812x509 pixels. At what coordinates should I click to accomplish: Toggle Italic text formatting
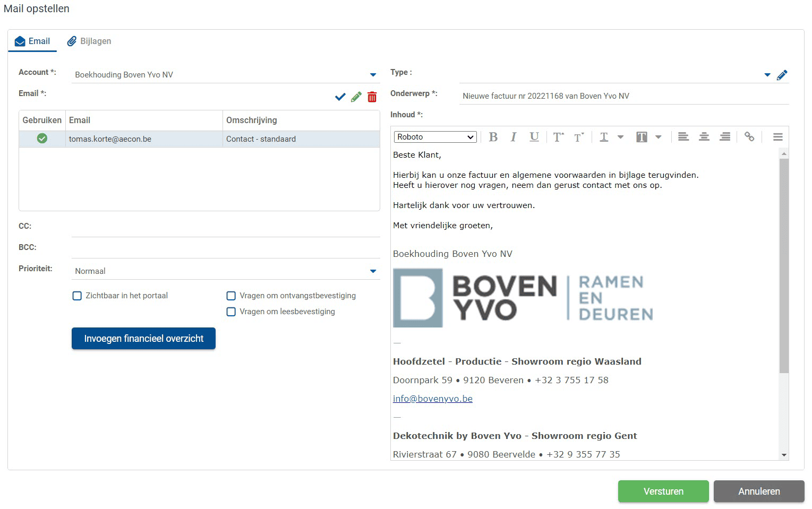pyautogui.click(x=513, y=137)
